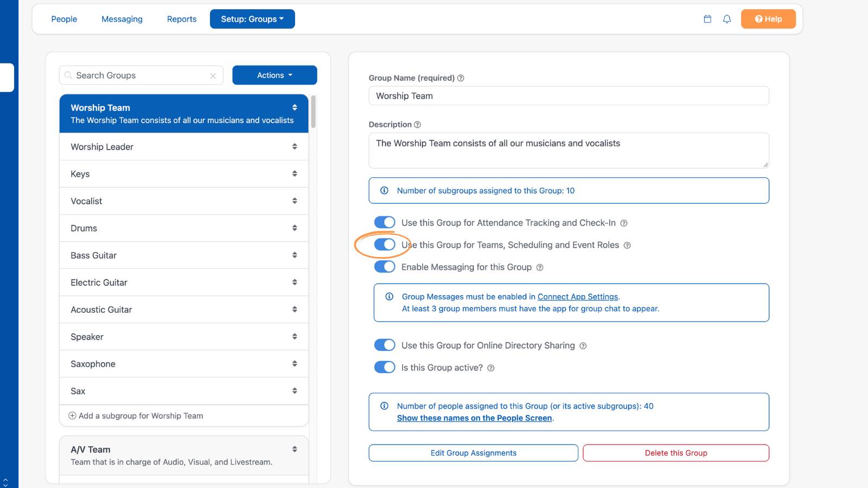Click the Description text area

point(569,151)
